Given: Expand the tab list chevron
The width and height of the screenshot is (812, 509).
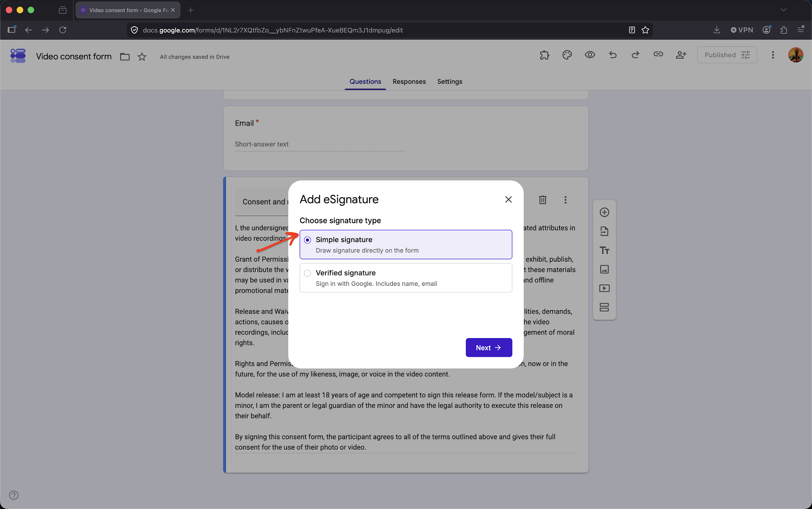Looking at the screenshot, I should click(783, 10).
